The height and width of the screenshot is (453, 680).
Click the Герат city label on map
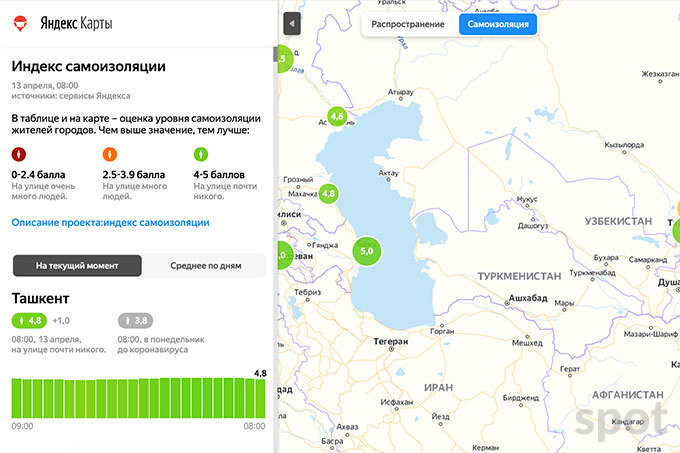(569, 369)
